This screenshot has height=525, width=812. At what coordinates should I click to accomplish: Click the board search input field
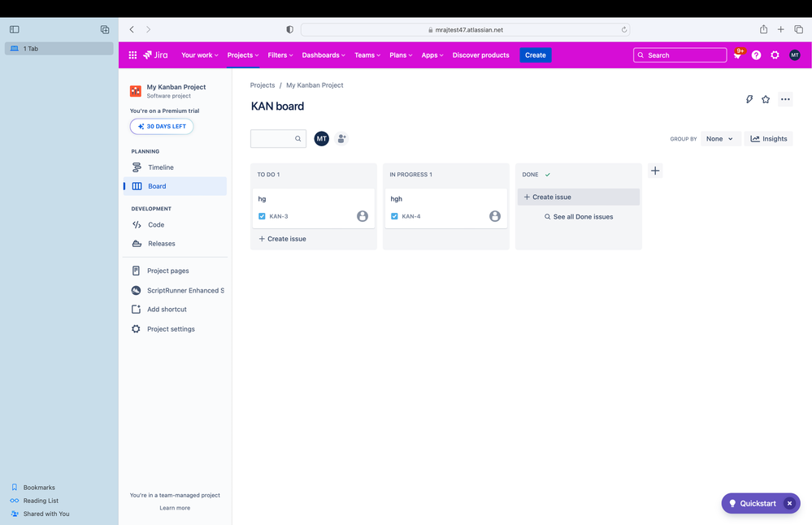point(278,139)
